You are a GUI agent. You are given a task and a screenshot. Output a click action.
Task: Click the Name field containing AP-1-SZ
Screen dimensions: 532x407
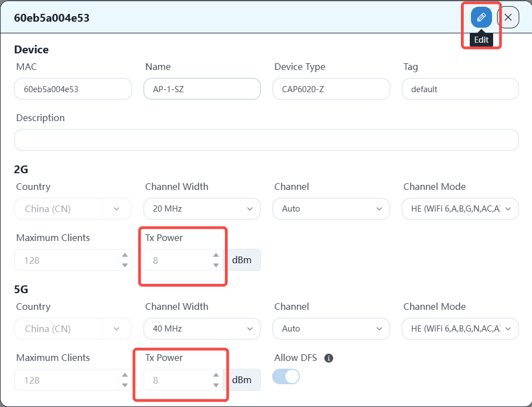202,89
